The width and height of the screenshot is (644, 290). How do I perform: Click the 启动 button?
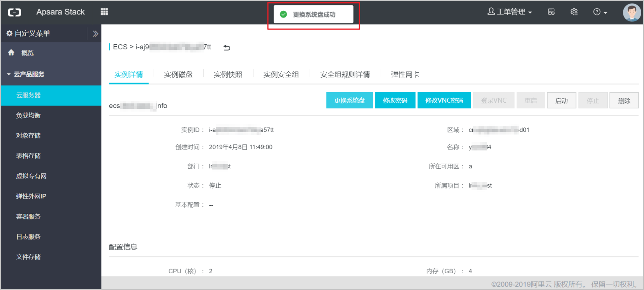[561, 100]
